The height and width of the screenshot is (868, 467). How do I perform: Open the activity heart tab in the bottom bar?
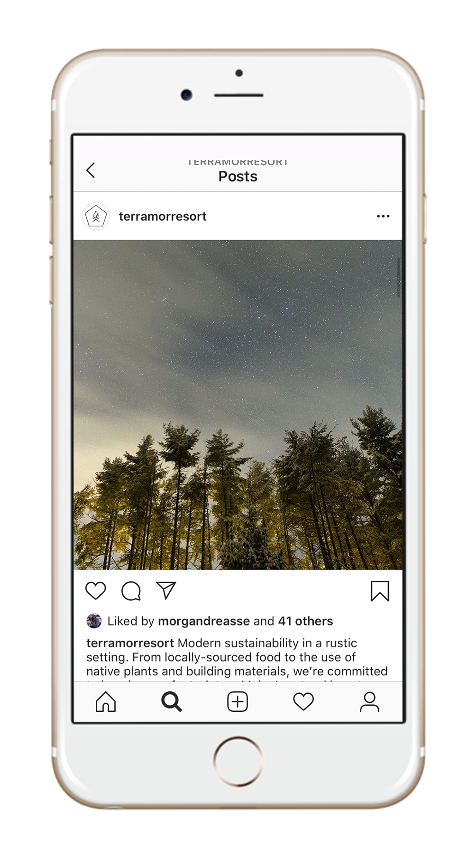[303, 702]
